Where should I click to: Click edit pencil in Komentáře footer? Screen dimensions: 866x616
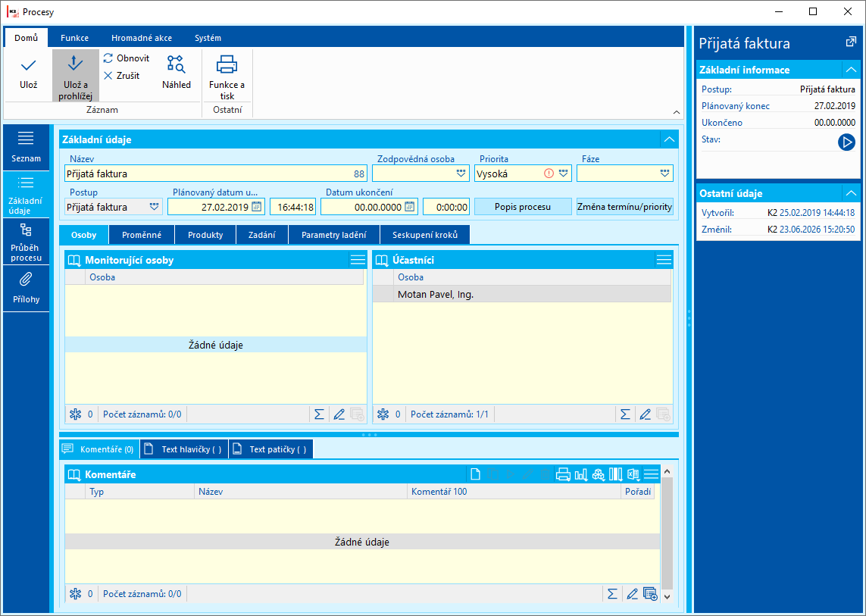pyautogui.click(x=633, y=594)
